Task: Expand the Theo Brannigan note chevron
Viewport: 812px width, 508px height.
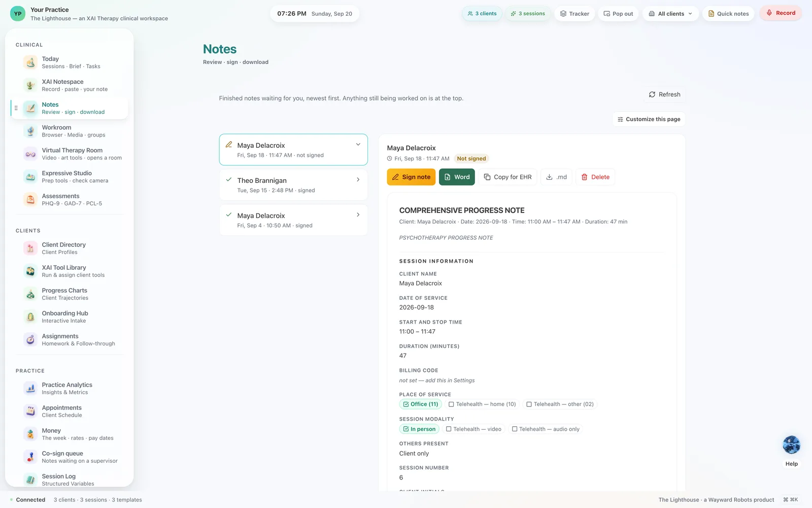Action: [358, 180]
